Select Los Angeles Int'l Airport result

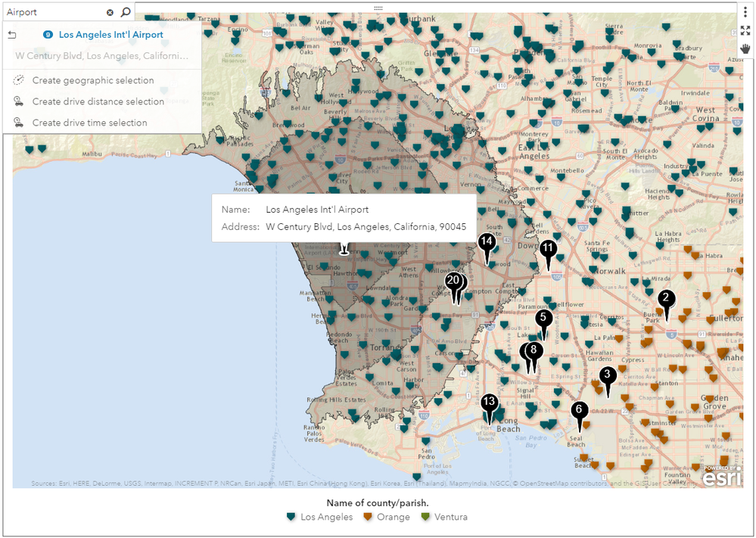click(110, 35)
